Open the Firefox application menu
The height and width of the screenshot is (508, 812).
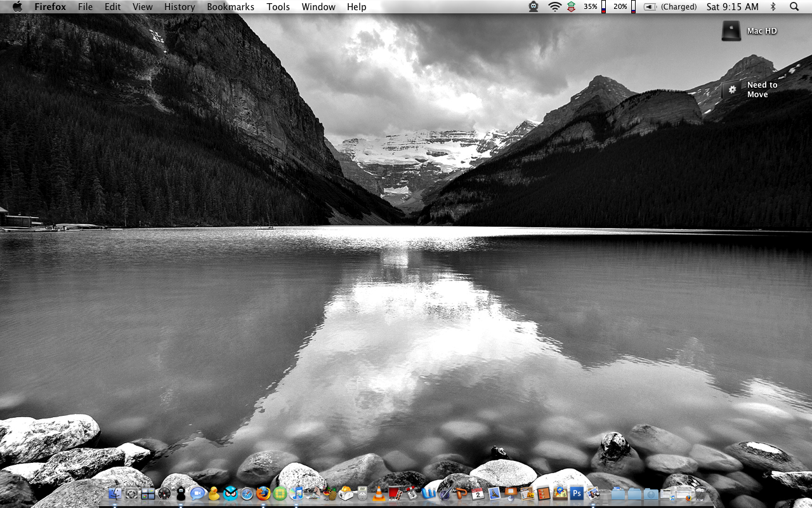[x=50, y=6]
